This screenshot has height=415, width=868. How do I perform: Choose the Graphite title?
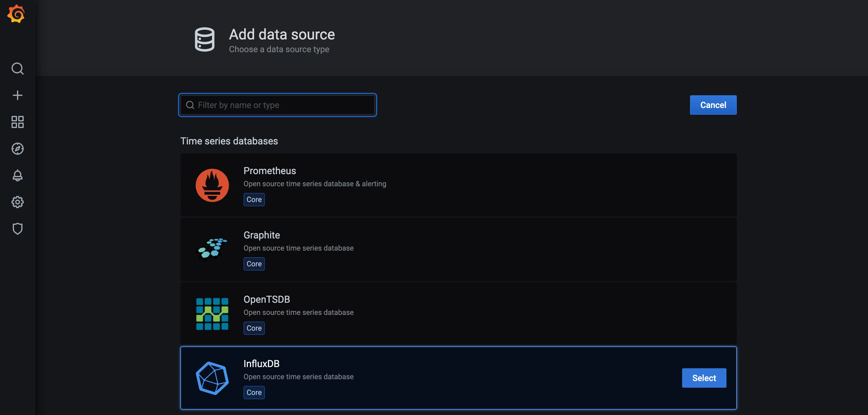coord(261,235)
